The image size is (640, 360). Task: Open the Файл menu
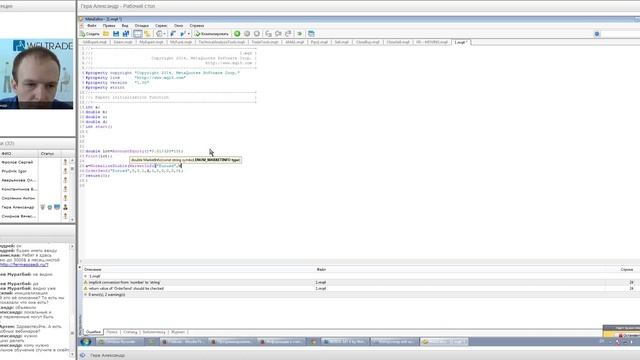(91, 26)
